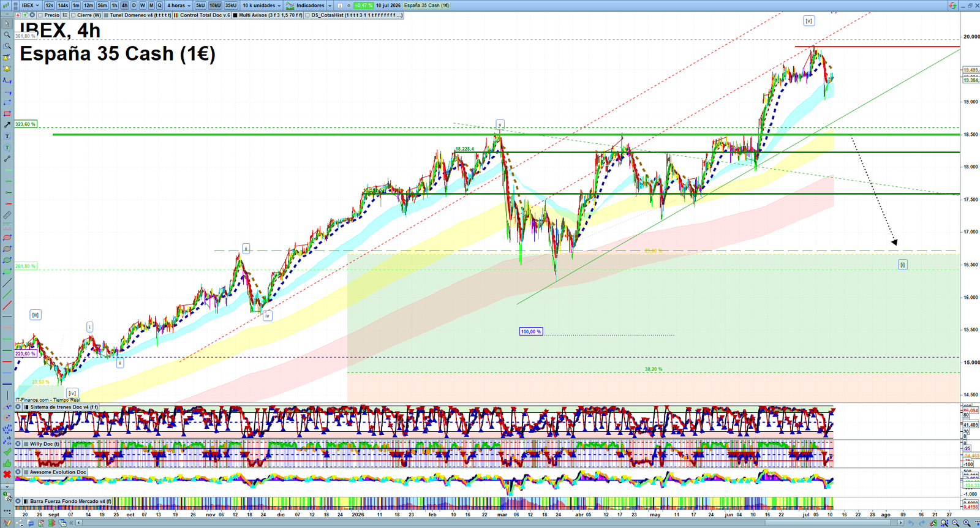Select the T text annotation tool
980x528 pixels.
pos(7,136)
